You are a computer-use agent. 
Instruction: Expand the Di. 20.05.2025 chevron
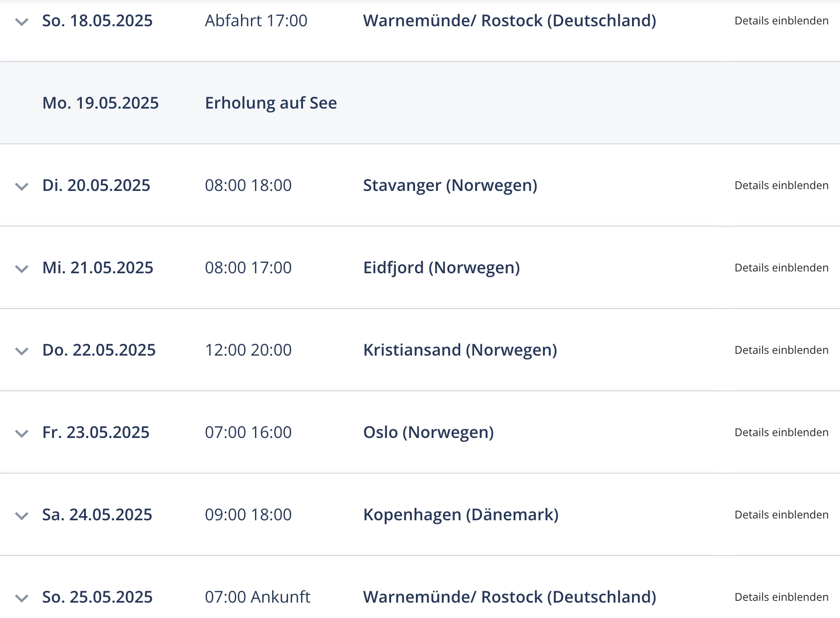[22, 186]
